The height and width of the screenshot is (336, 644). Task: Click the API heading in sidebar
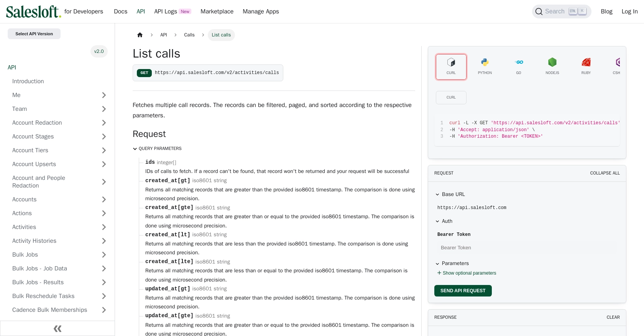point(12,68)
